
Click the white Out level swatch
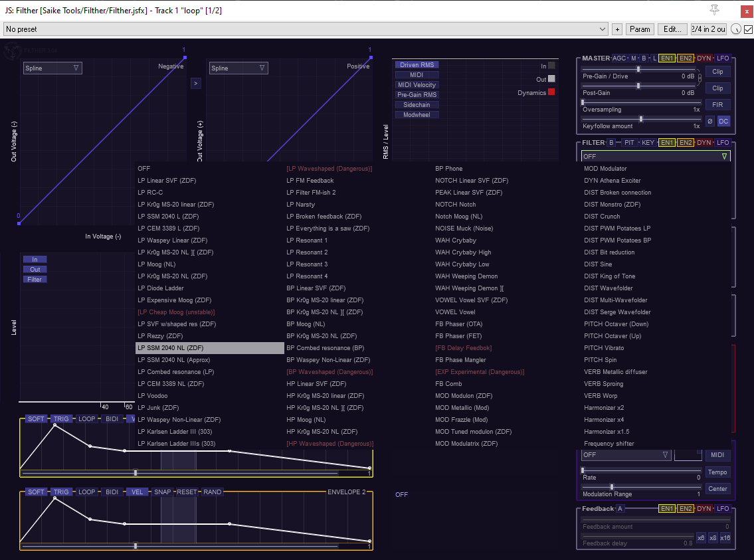[551, 79]
